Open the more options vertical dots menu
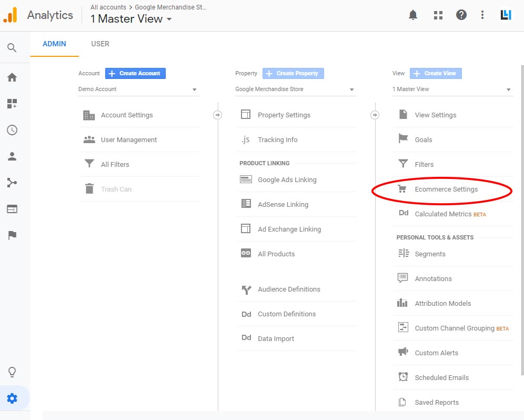This screenshot has height=420, width=524. 482,15
